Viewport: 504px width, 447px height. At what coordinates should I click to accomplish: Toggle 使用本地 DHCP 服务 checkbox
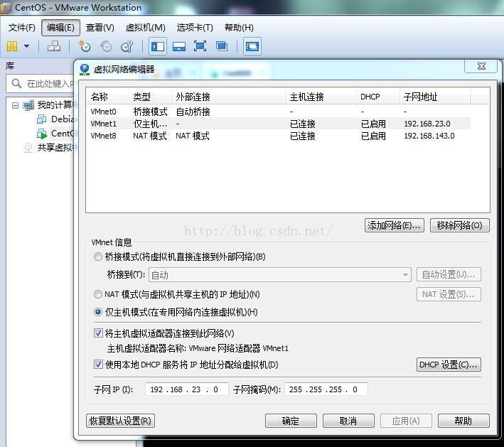98,365
